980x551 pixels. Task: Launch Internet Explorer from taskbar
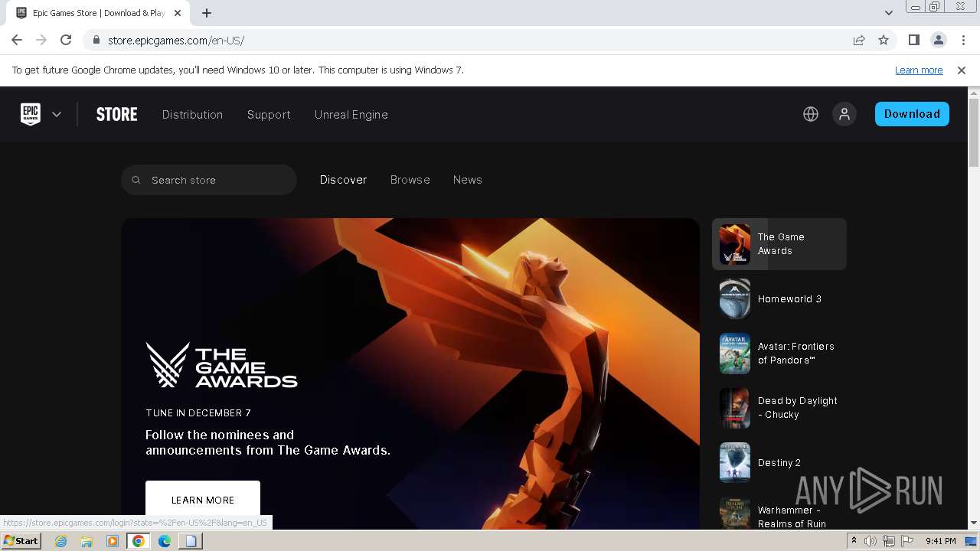pos(61,541)
